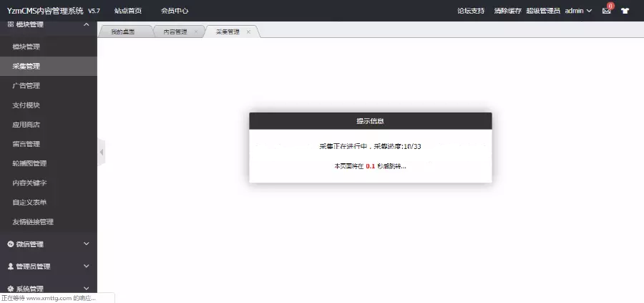The image size is (644, 303).
Task: Open 应用商店 sidebar item
Action: click(x=49, y=125)
